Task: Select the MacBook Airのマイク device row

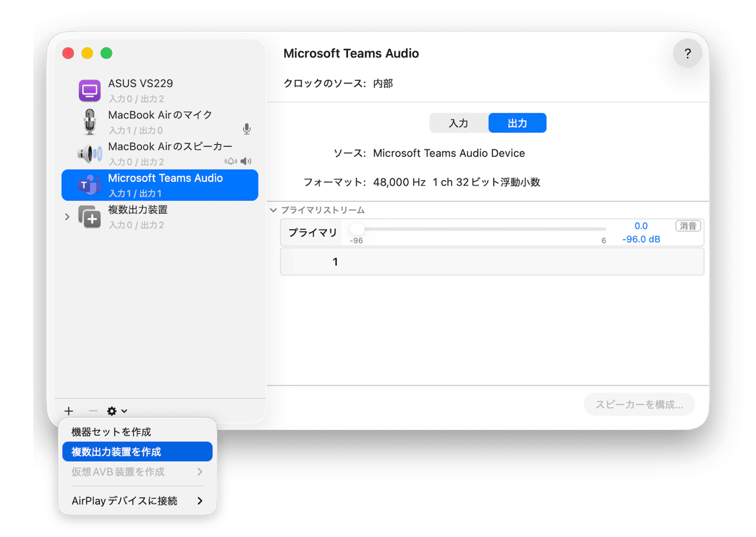Action: 160,122
